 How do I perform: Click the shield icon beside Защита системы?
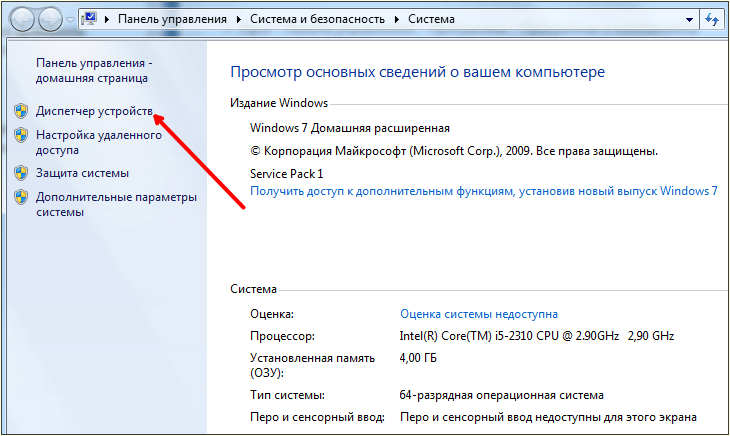(x=21, y=173)
